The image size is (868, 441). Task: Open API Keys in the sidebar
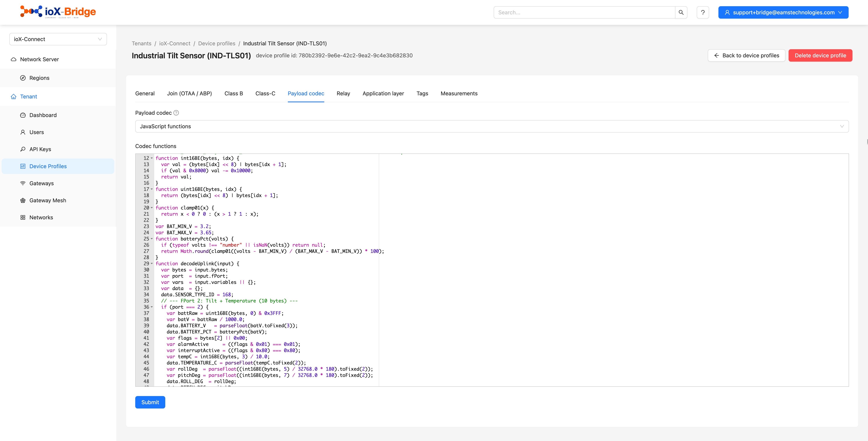tap(58, 149)
